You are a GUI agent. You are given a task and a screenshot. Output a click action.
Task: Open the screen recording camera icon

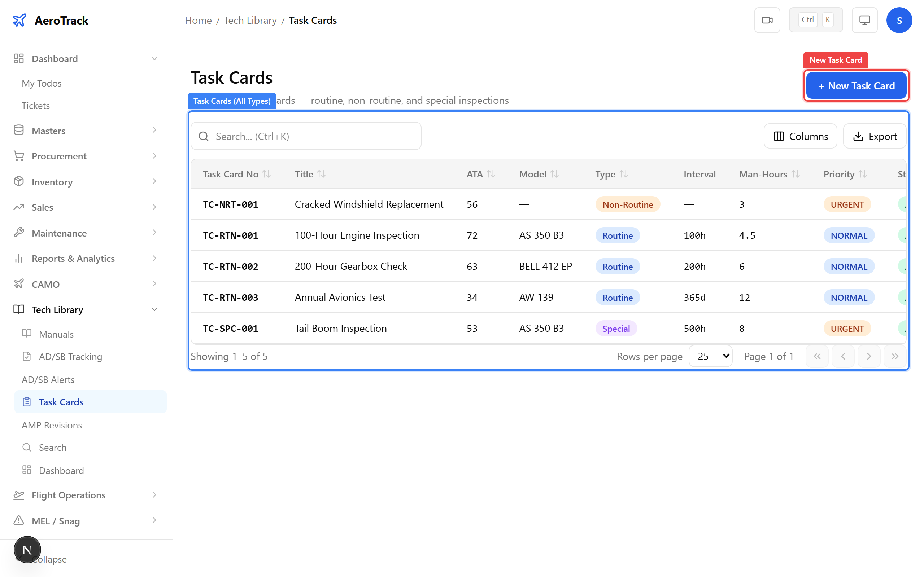(767, 20)
